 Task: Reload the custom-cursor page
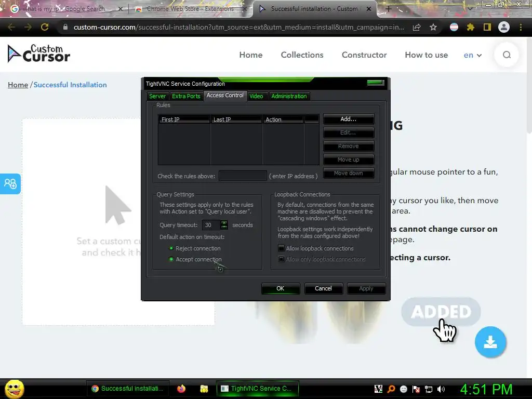(45, 27)
